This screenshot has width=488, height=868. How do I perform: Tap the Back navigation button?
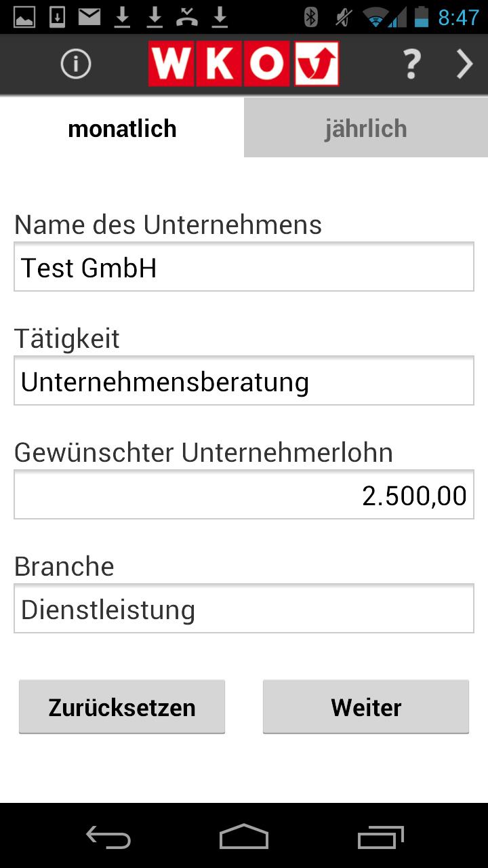(x=108, y=838)
